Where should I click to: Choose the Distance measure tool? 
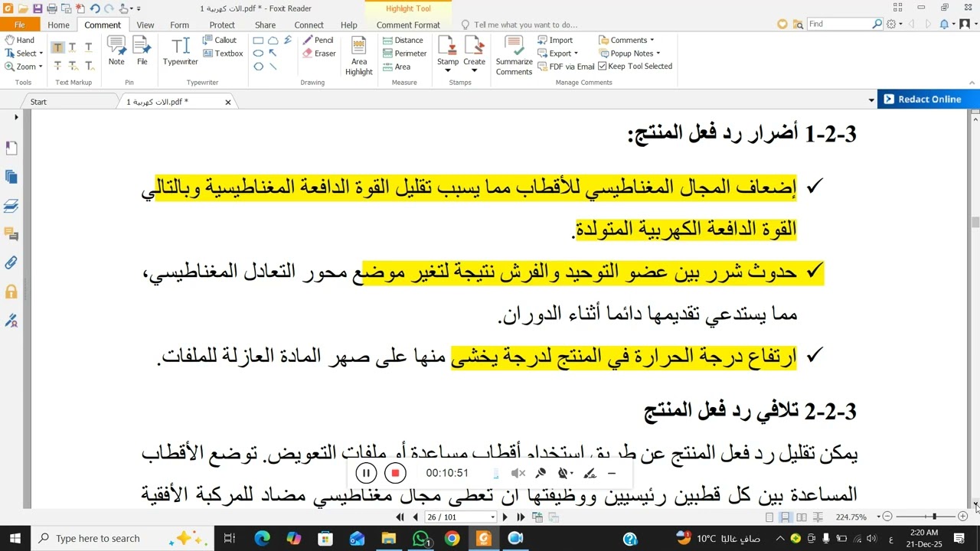[x=403, y=40]
